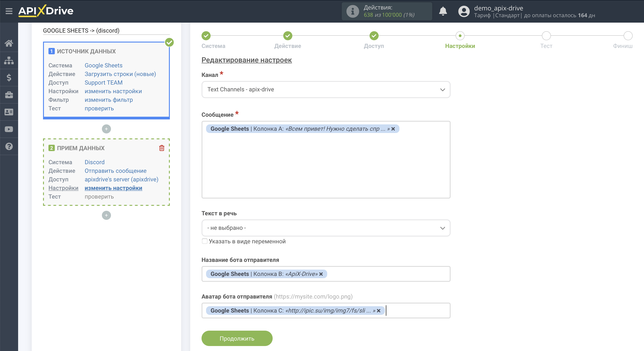This screenshot has height=351, width=644.
Task: Open the Actions info icon
Action: click(353, 11)
